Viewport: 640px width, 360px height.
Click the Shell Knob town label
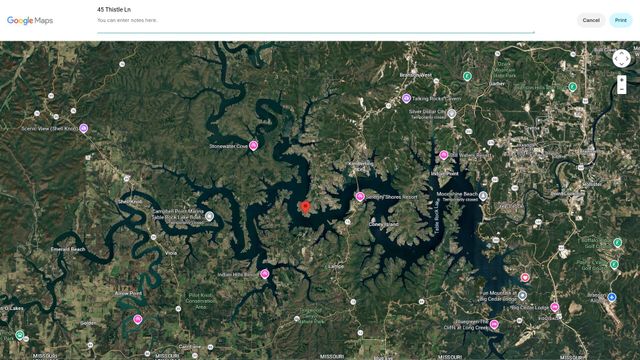(130, 202)
